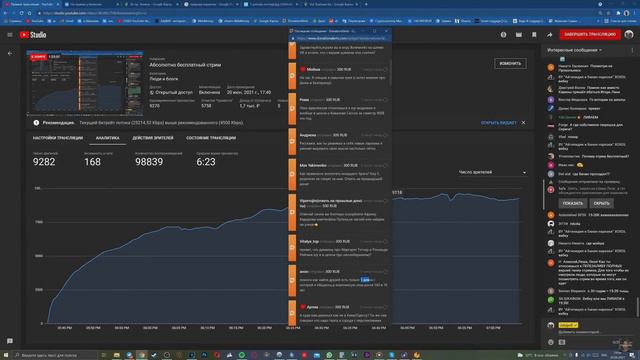Share the stream with the arrow icon
Image resolution: width=640 pixels, height=360 pixels.
[x=549, y=35]
